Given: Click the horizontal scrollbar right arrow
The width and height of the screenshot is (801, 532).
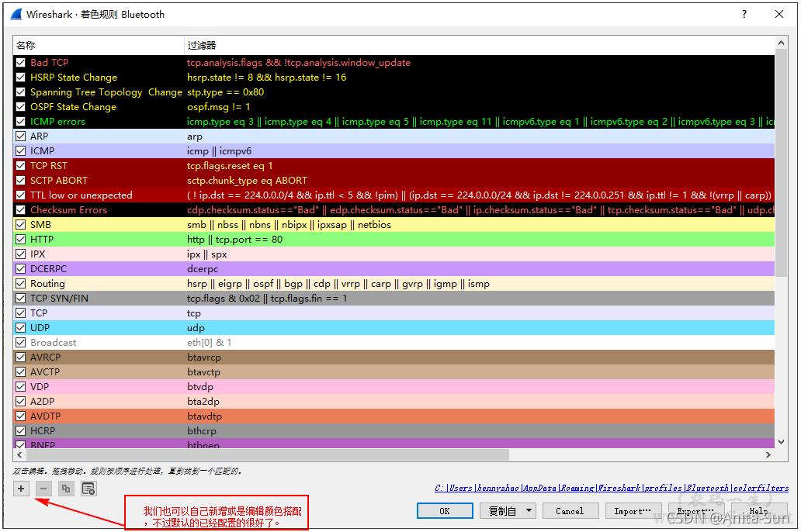Looking at the screenshot, I should coord(768,454).
